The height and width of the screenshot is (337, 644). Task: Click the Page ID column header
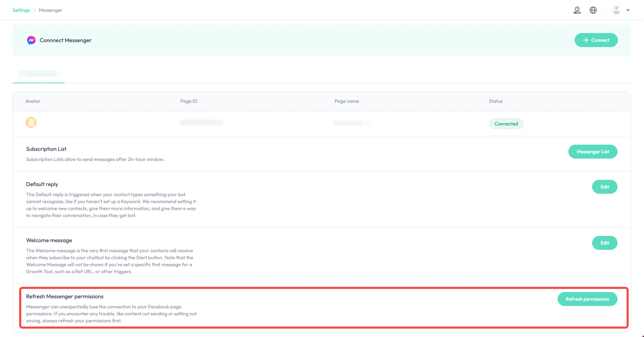tap(189, 101)
